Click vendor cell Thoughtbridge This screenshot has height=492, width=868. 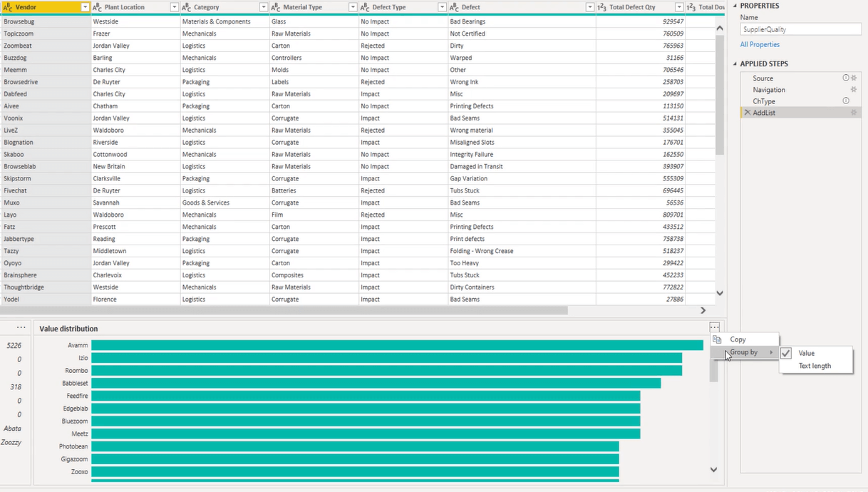tap(46, 287)
